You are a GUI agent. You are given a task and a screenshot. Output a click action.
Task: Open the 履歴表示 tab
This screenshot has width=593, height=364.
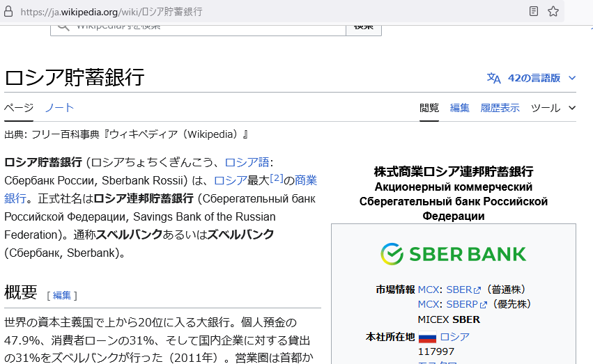(x=500, y=108)
